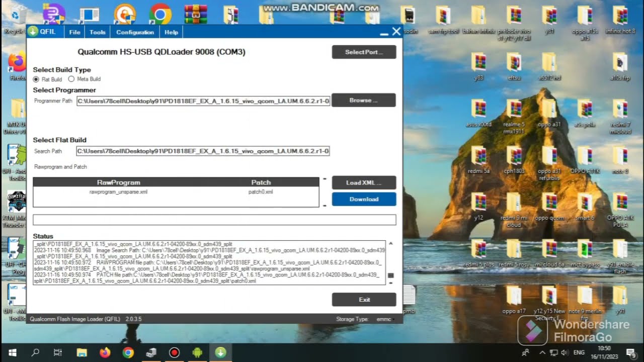Click the Exit button
This screenshot has height=362, width=644.
pos(364,300)
